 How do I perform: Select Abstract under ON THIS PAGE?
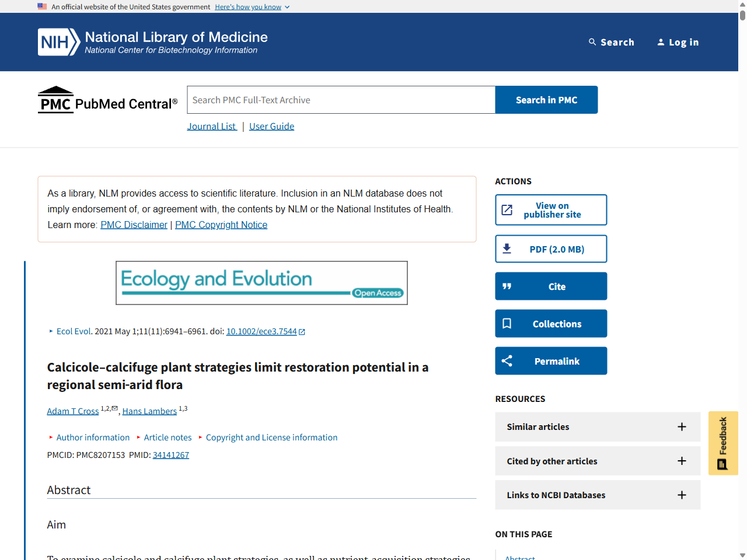click(520, 557)
